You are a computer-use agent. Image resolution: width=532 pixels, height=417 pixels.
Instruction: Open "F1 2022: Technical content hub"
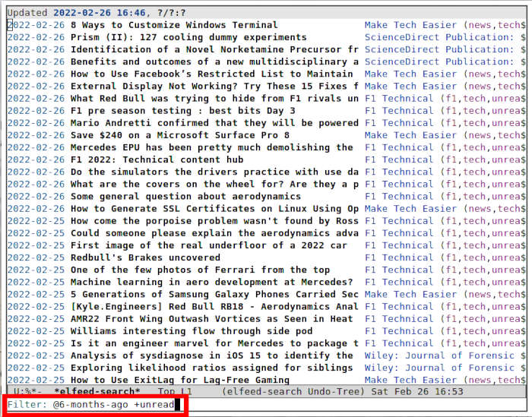[157, 160]
